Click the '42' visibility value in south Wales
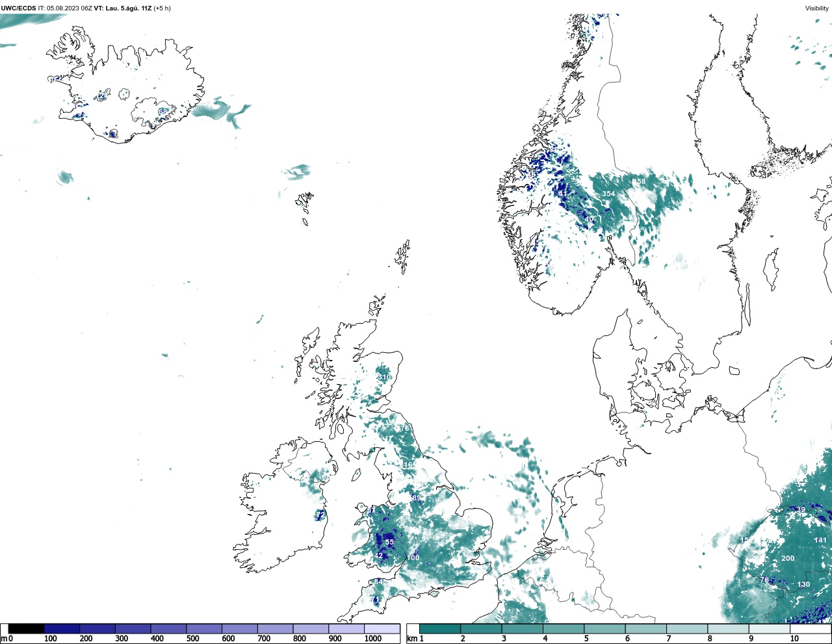 pos(379,556)
